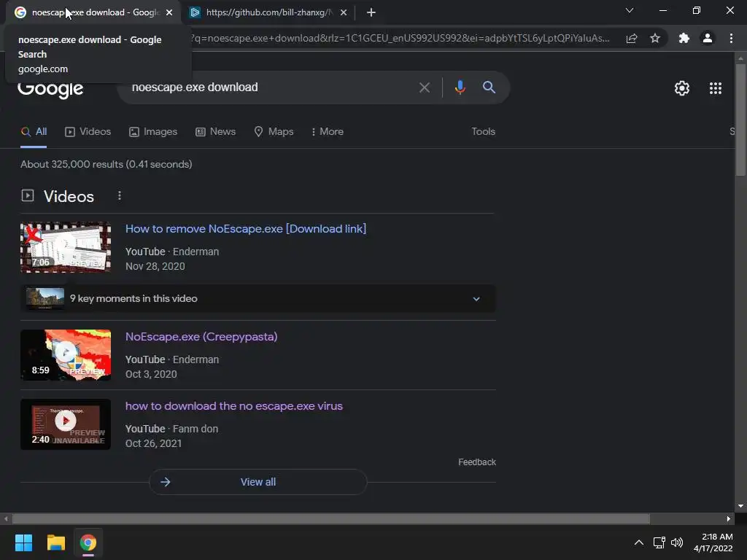Click the Oct 26, 2021 date text
747x560 pixels.
[153, 443]
